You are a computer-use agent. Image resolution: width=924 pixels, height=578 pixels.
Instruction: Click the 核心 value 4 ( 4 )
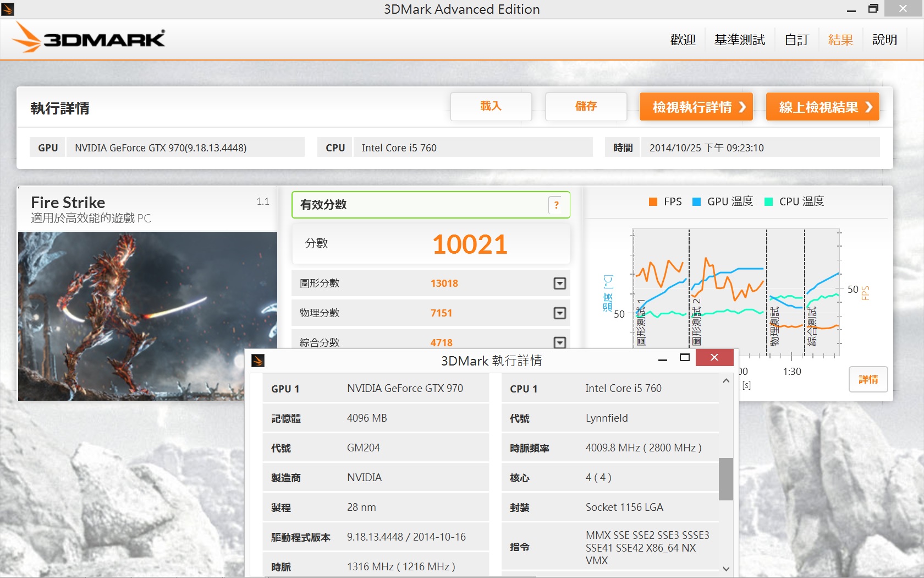tap(598, 478)
